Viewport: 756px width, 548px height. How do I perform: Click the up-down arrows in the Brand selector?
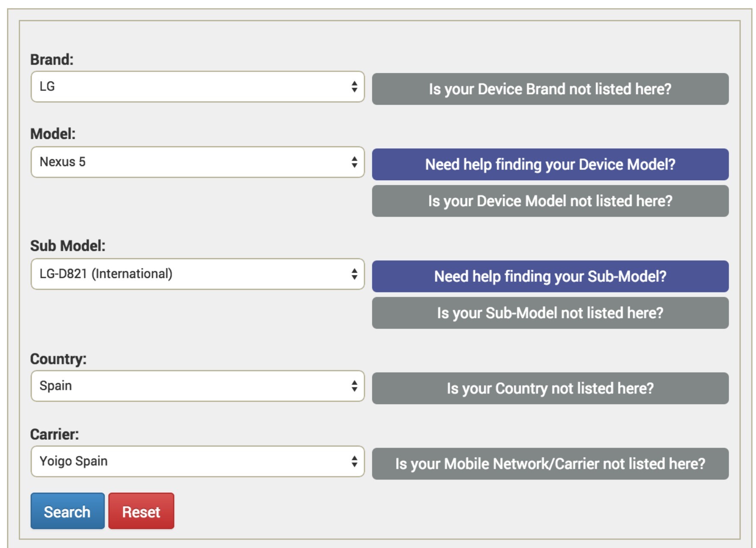(354, 87)
